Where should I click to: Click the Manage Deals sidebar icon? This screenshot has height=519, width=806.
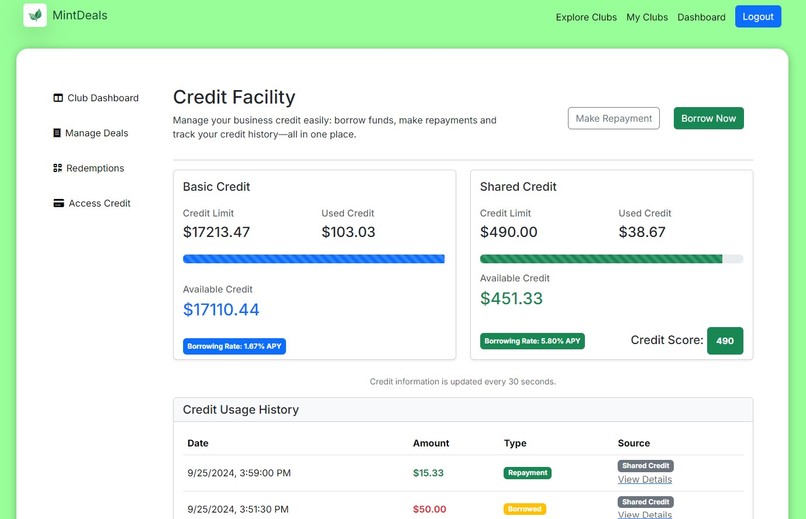(x=57, y=133)
